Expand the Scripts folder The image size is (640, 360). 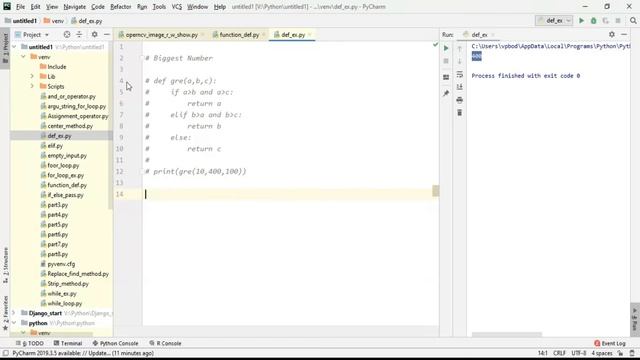(32, 86)
